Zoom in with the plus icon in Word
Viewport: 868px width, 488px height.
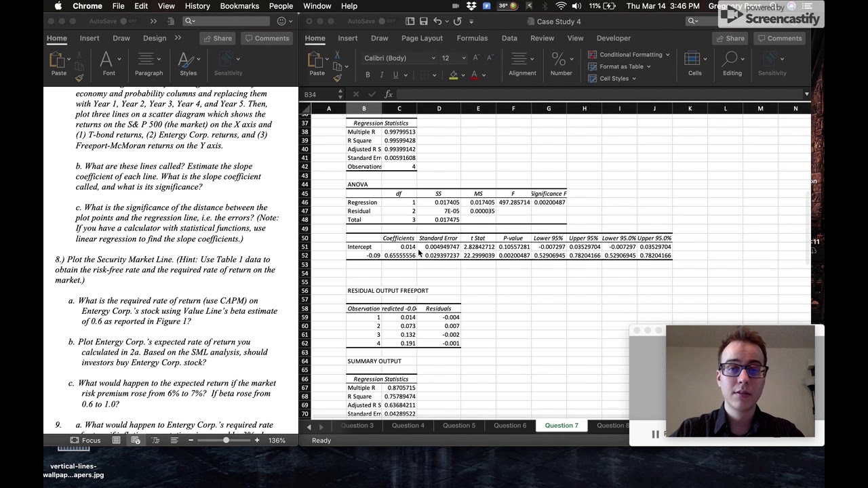(257, 441)
